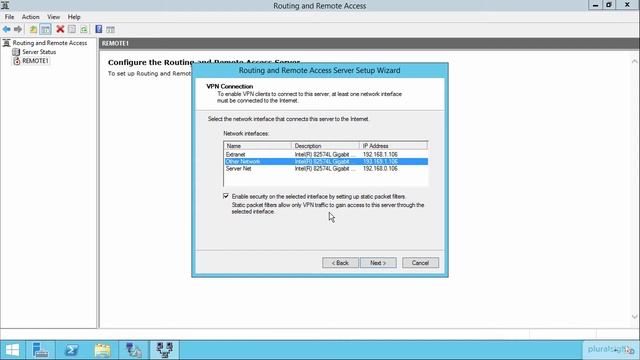This screenshot has height=360, width=640.
Task: Click Cancel in the setup wizard
Action: pyautogui.click(x=420, y=263)
